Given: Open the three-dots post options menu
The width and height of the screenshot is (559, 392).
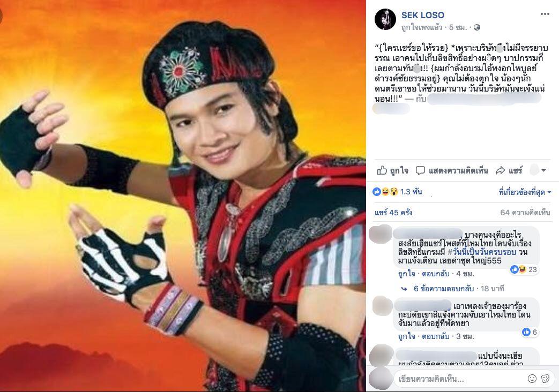Looking at the screenshot, I should (x=545, y=14).
